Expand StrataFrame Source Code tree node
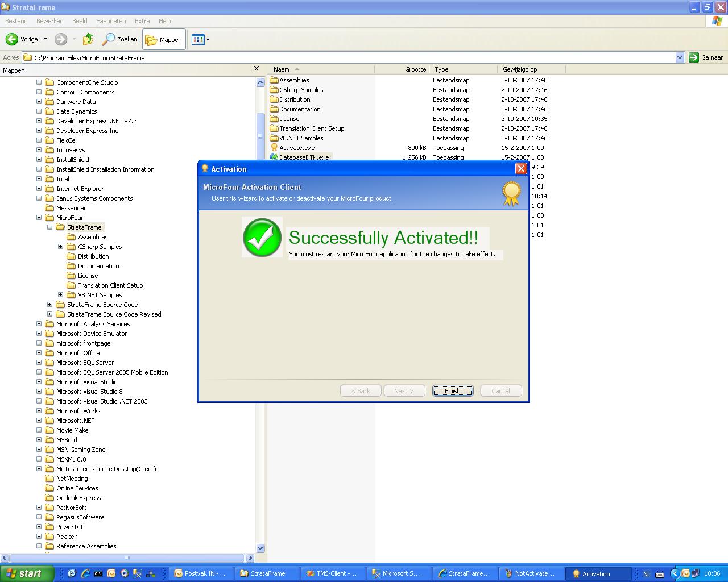The height and width of the screenshot is (582, 728). click(50, 305)
